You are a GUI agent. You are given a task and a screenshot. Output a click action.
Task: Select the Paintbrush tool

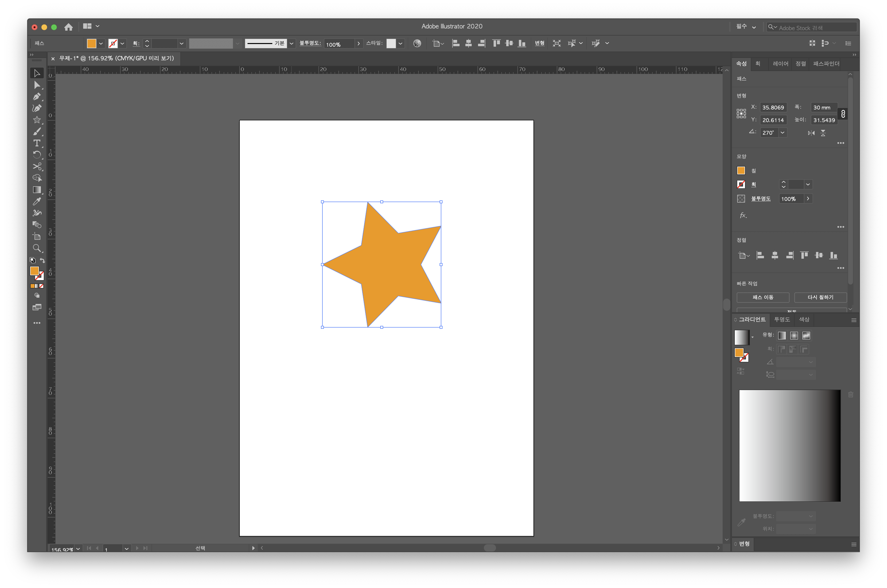[37, 132]
